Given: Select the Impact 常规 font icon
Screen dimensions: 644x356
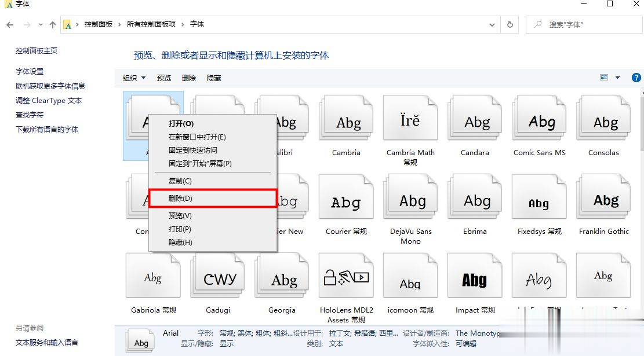Looking at the screenshot, I should 475,276.
